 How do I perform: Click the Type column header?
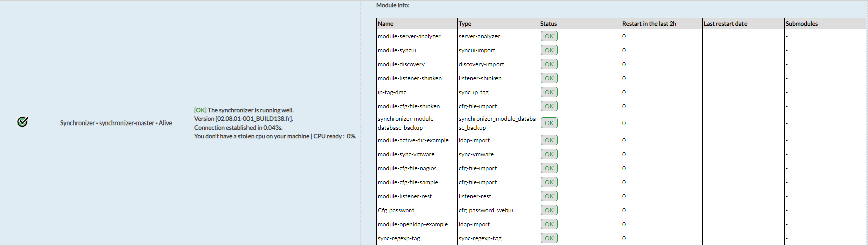click(x=465, y=24)
